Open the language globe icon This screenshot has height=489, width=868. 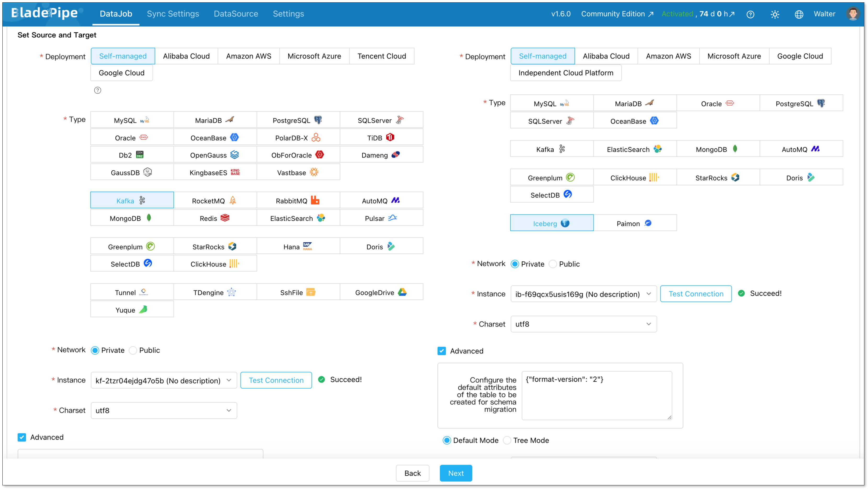tap(799, 14)
